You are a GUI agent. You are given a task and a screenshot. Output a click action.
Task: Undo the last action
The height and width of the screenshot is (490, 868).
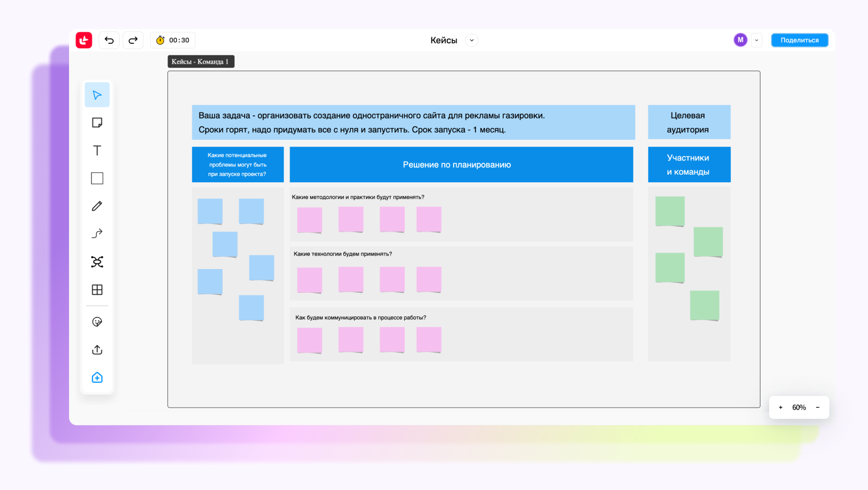109,40
